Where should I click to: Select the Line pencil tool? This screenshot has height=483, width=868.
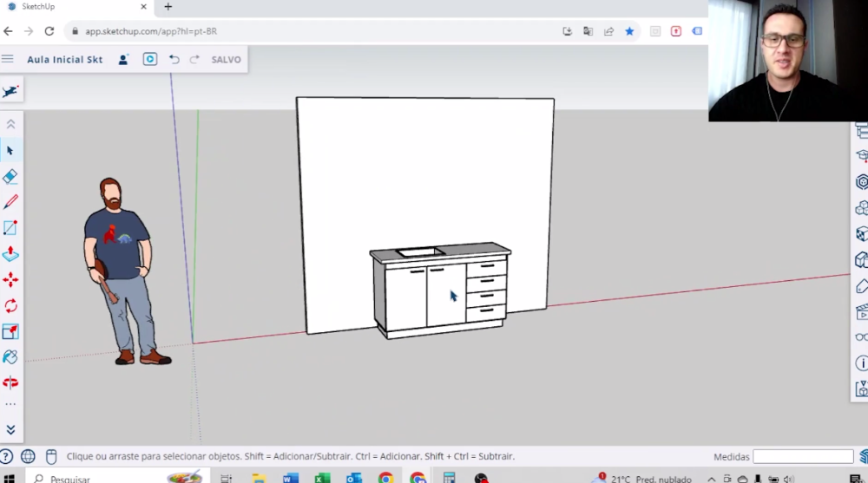click(x=10, y=202)
